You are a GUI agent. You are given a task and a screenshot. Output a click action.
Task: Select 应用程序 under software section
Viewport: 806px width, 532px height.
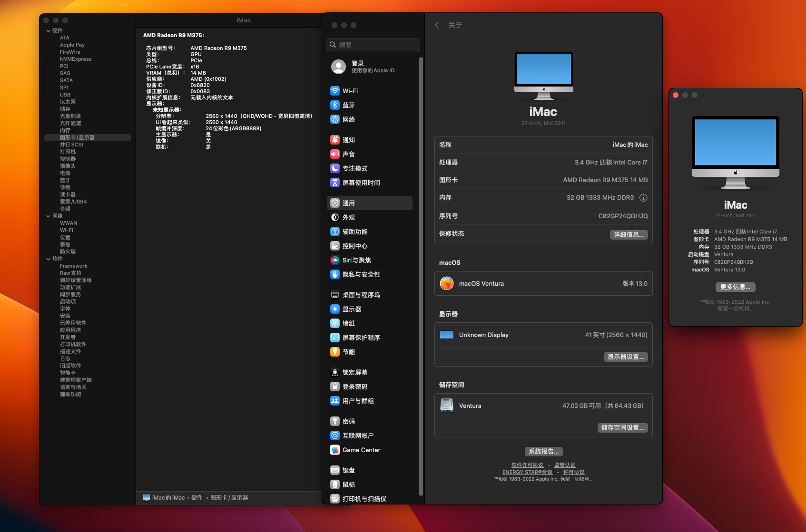[x=70, y=330]
